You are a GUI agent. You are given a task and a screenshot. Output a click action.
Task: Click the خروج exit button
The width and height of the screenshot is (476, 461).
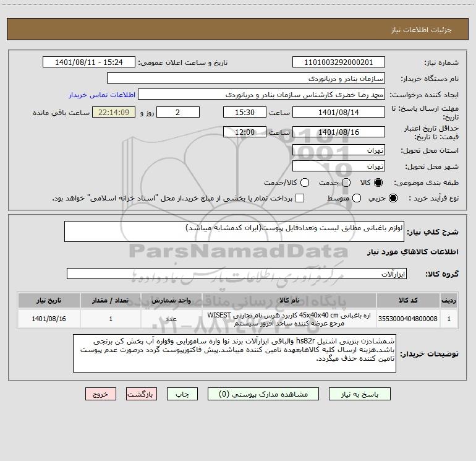pos(101,394)
